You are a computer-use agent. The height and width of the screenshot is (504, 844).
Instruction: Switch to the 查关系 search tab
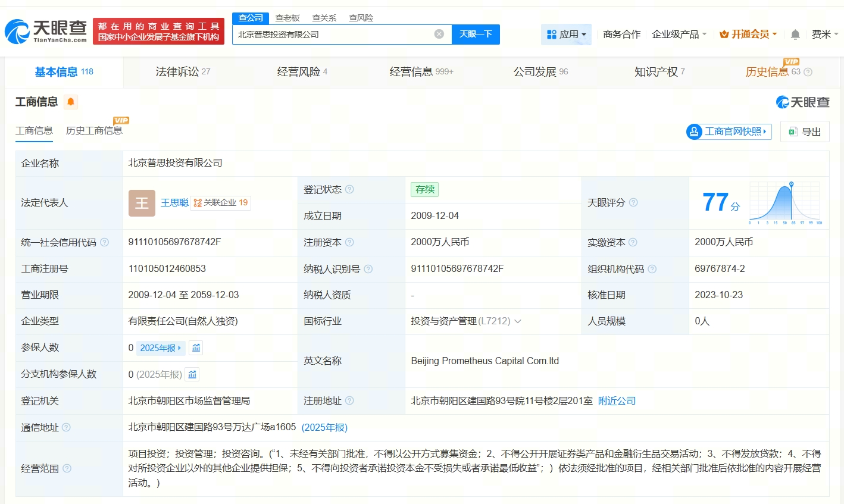pyautogui.click(x=324, y=18)
